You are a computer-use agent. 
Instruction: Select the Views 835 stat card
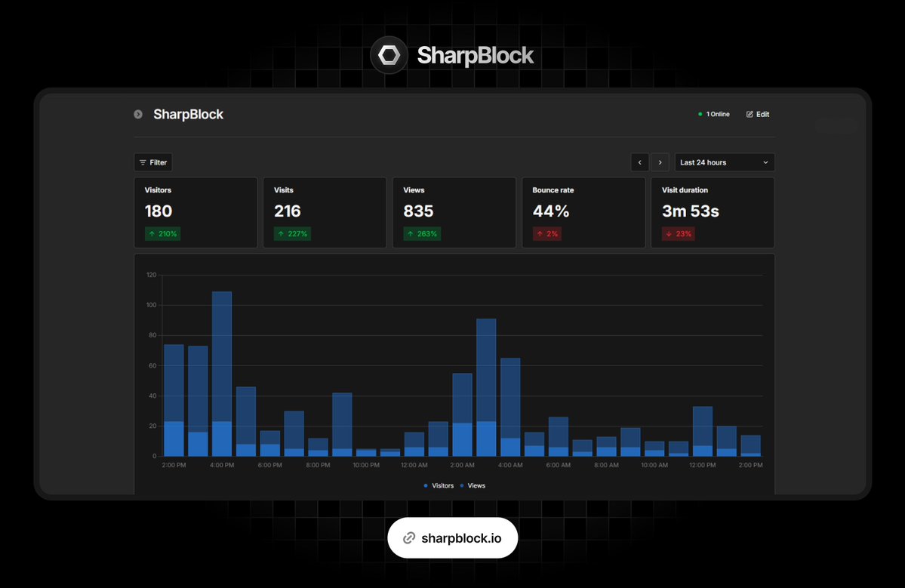point(454,212)
